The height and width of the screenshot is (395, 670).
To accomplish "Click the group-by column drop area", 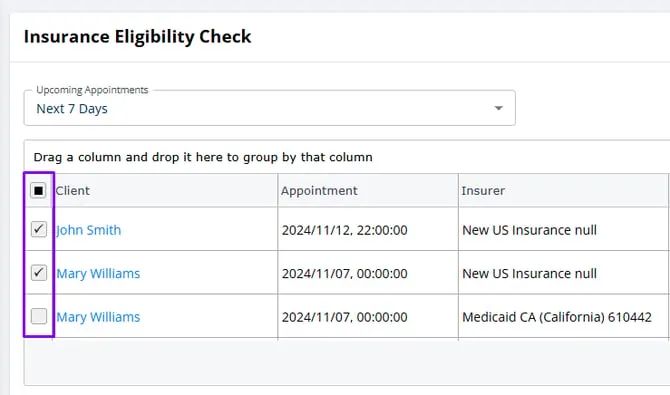I will click(x=347, y=157).
